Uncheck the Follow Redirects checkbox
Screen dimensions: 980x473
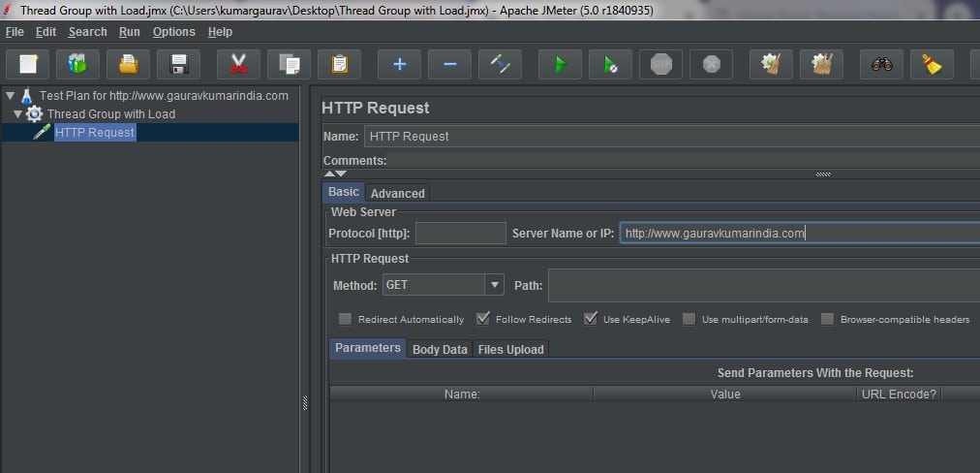pos(482,319)
